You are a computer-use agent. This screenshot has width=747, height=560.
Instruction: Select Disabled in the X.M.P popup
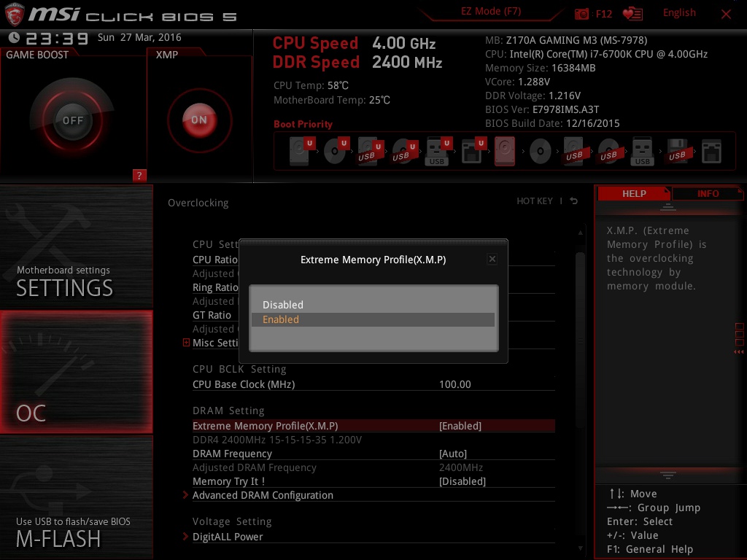(283, 305)
